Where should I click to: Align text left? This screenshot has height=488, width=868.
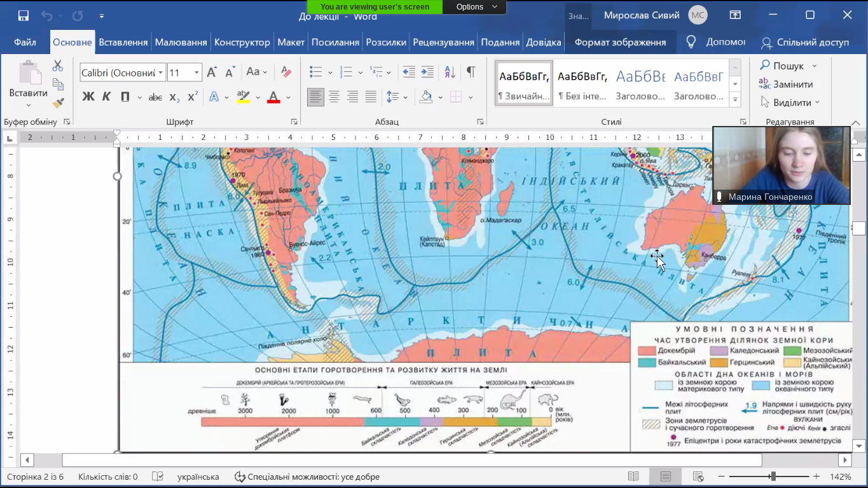click(x=315, y=97)
